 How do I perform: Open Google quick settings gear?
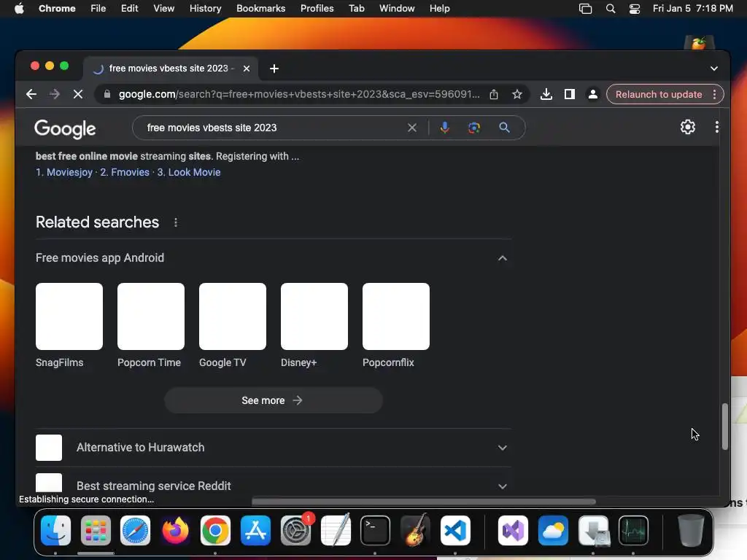click(x=687, y=127)
